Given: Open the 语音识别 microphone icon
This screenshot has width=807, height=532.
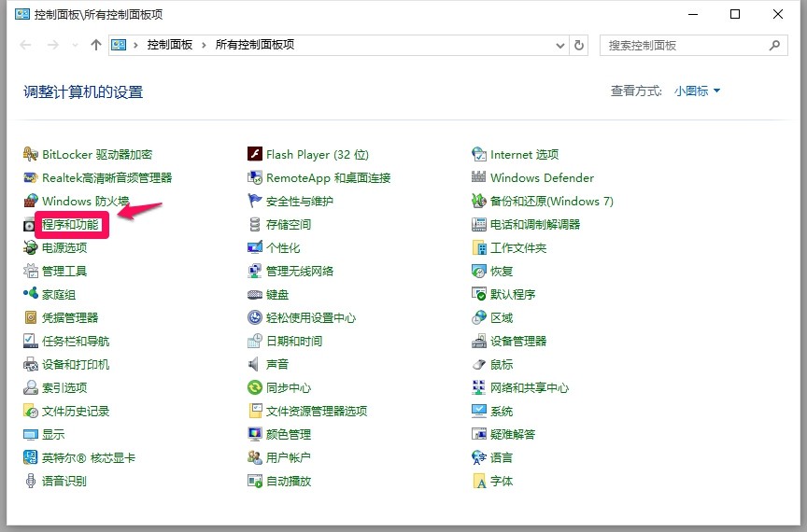Looking at the screenshot, I should coord(31,481).
